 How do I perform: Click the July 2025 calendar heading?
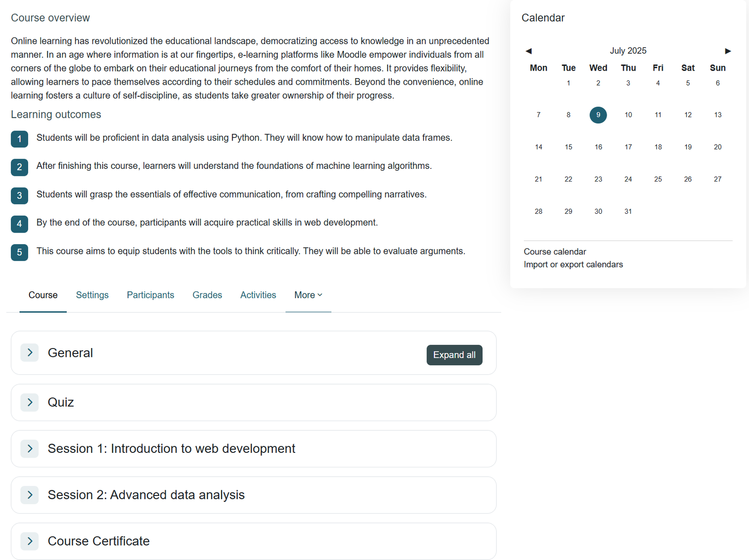[628, 50]
